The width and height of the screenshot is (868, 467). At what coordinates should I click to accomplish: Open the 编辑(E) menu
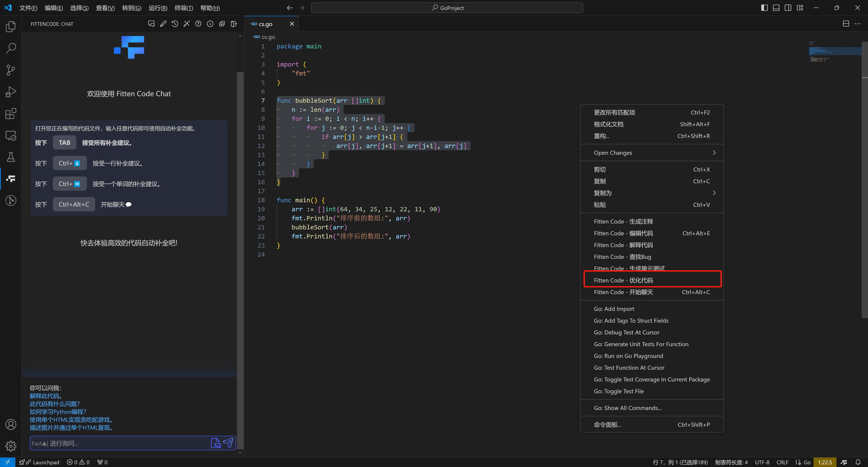click(x=54, y=8)
